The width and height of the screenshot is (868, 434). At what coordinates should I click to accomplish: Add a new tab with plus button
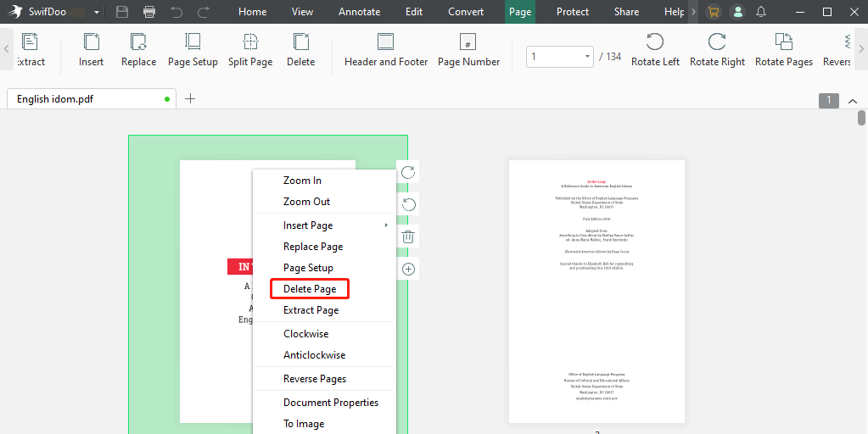tap(190, 98)
